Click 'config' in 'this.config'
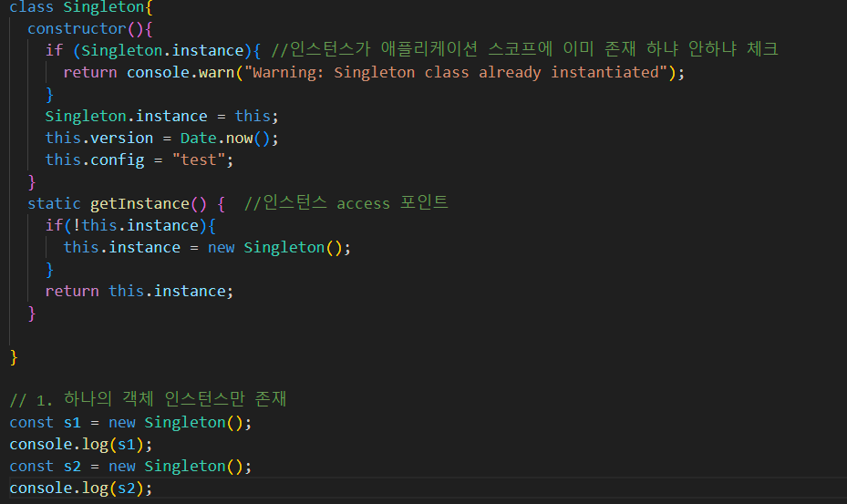The height and width of the screenshot is (504, 847). (x=118, y=159)
